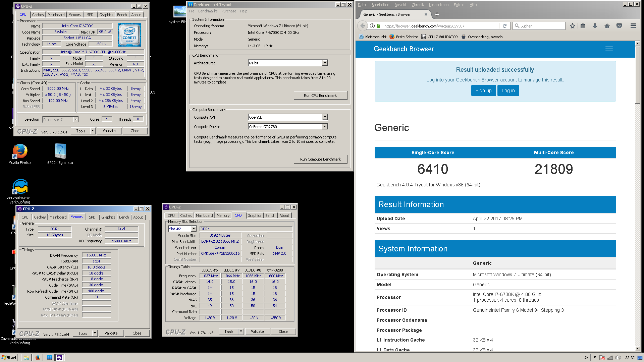Open the Meistbesucht bookmark
The height and width of the screenshot is (362, 644).
[373, 37]
